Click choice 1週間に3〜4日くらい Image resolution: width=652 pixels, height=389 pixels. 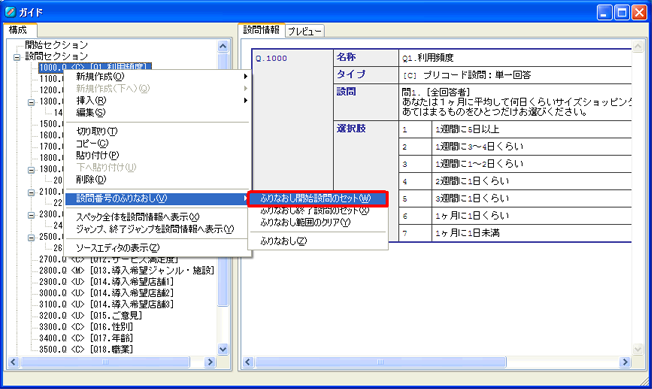click(x=479, y=147)
